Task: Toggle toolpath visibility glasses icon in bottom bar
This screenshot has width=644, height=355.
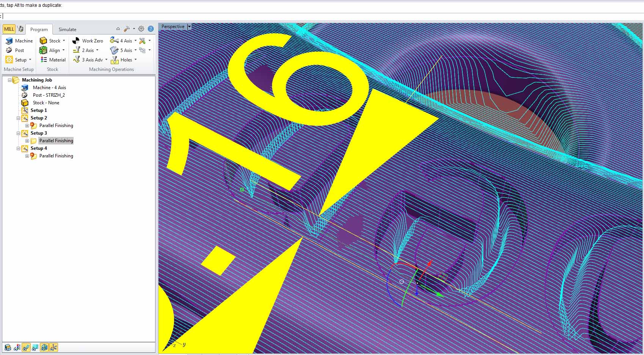Action: 35,347
